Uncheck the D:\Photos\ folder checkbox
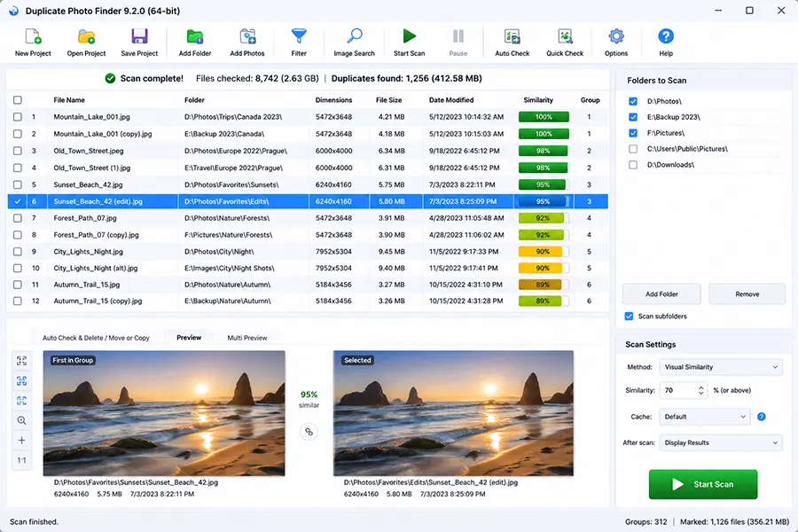 coord(633,101)
